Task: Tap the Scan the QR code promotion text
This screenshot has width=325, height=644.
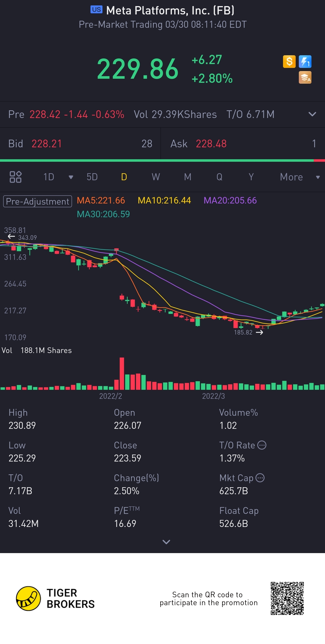Action: 209,598
